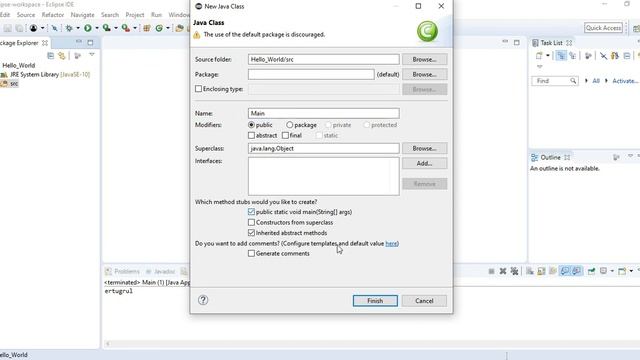Select the package modifier radio button
The width and height of the screenshot is (640, 360).
click(289, 125)
